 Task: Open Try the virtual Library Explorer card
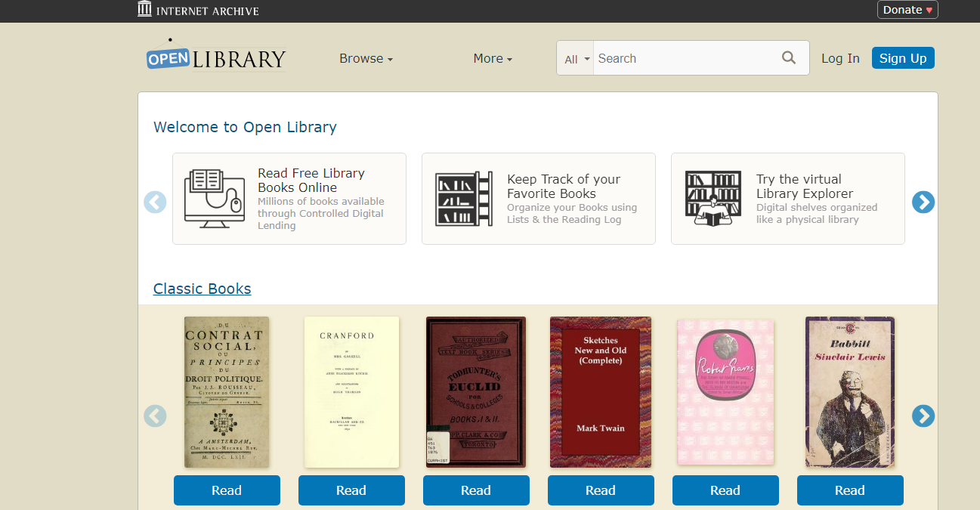click(788, 199)
